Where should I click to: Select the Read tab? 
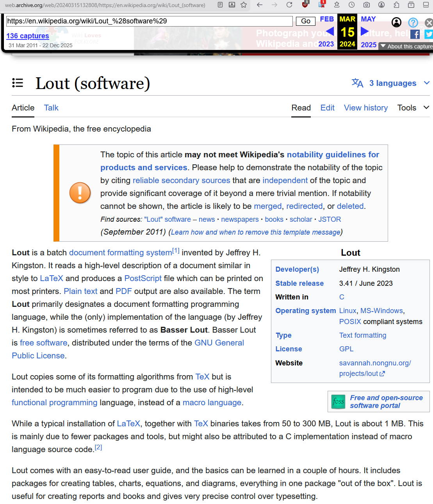click(x=301, y=108)
